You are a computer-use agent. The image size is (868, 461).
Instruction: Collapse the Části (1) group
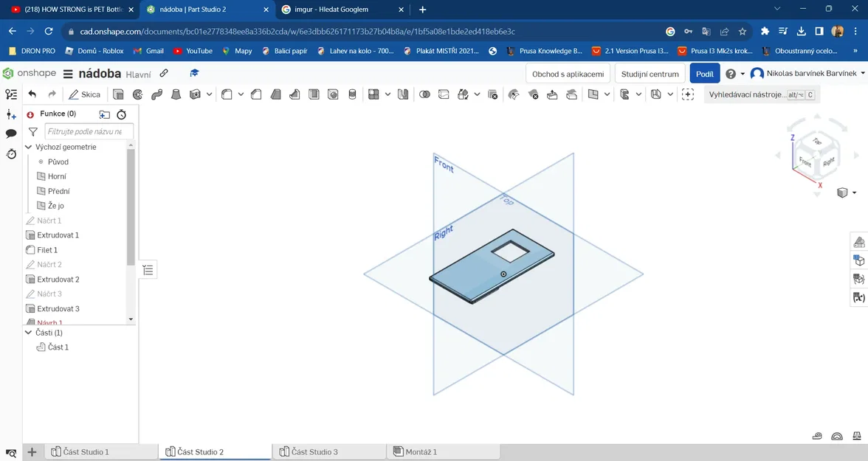point(29,332)
